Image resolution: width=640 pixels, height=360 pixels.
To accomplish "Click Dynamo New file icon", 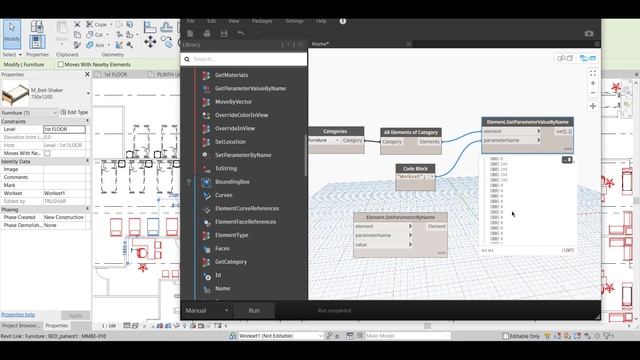I will point(190,33).
